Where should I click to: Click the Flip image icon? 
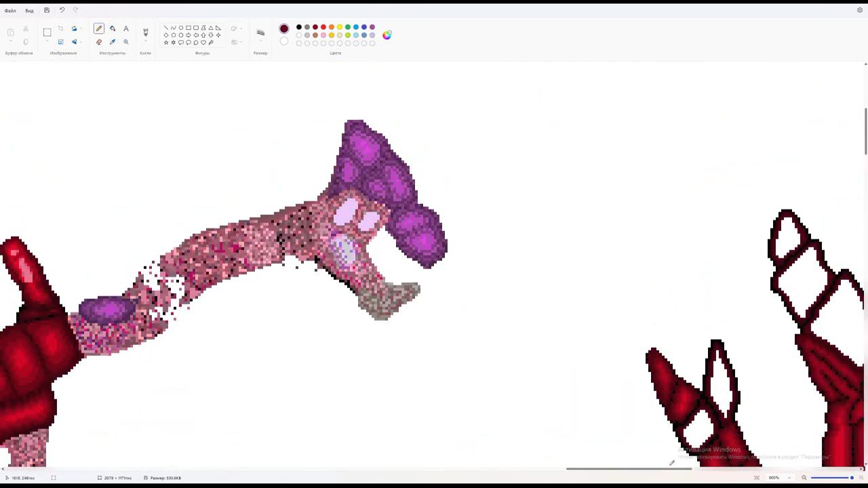[x=74, y=42]
